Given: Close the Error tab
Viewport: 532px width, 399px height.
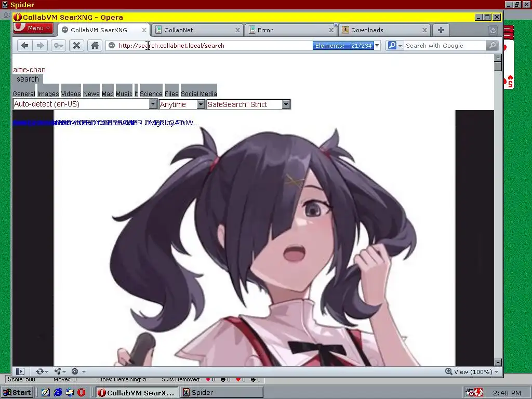Looking at the screenshot, I should (331, 30).
